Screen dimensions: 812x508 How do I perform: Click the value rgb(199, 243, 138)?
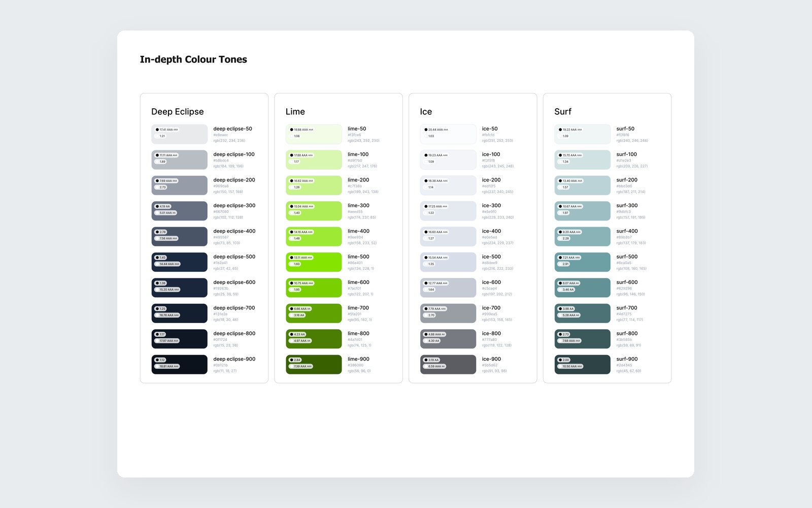[x=363, y=192]
